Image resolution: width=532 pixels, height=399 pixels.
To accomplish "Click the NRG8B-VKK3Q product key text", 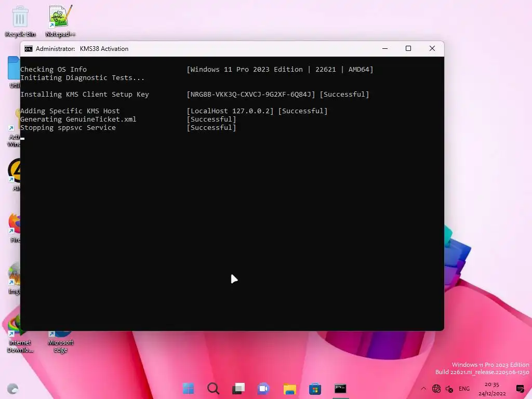I will tap(251, 95).
